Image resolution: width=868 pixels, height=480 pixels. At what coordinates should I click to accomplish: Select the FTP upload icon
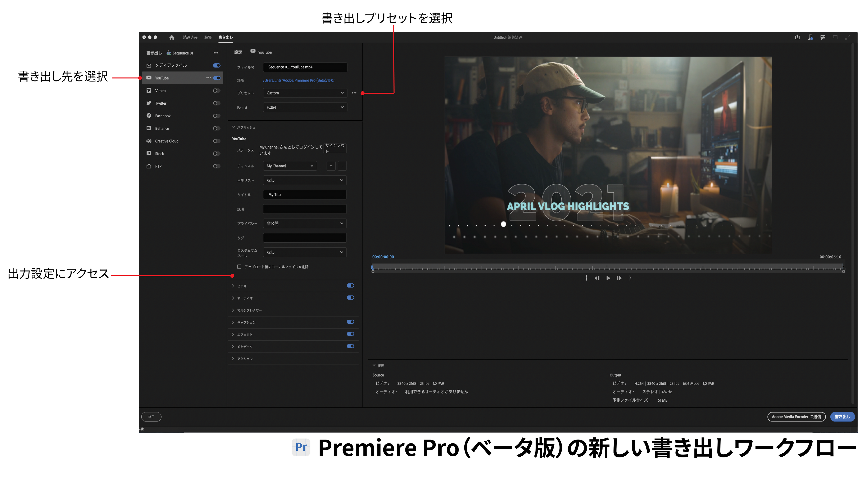pos(149,166)
